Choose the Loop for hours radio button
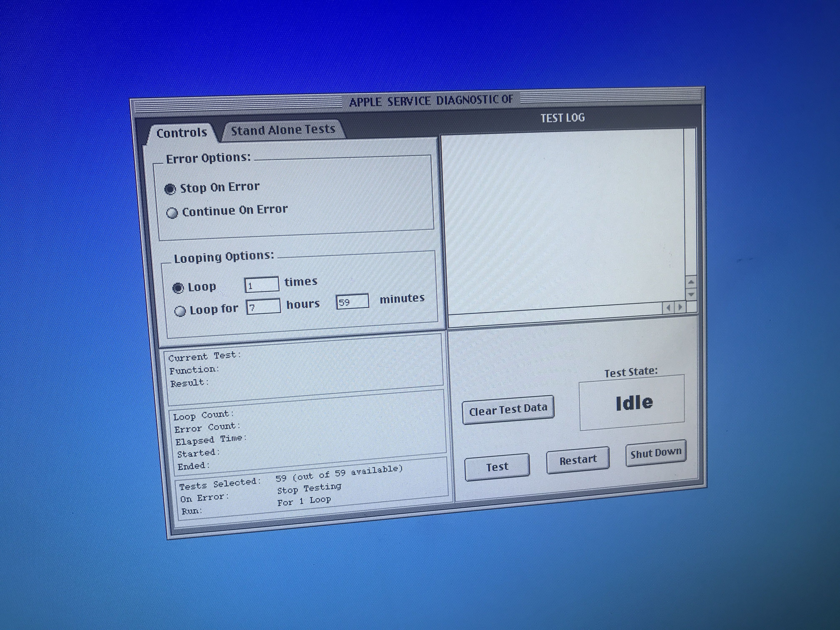This screenshot has height=630, width=840. 180,311
